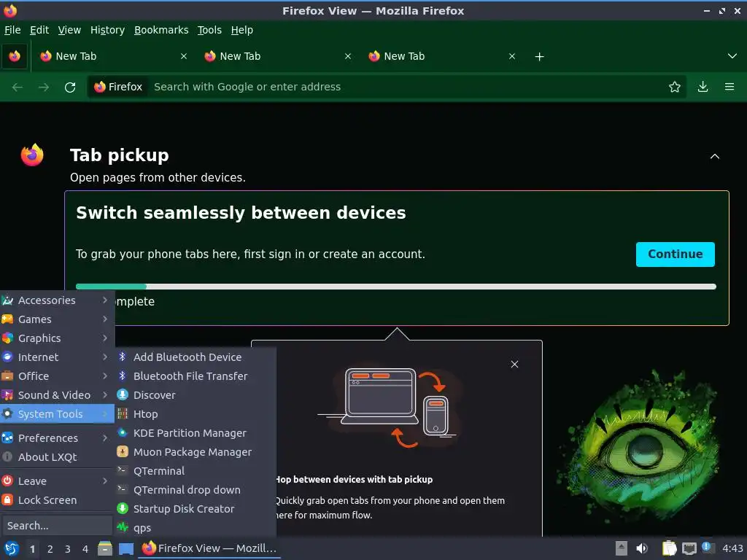The width and height of the screenshot is (747, 560).
Task: Bookmark this page with the star
Action: pos(674,87)
